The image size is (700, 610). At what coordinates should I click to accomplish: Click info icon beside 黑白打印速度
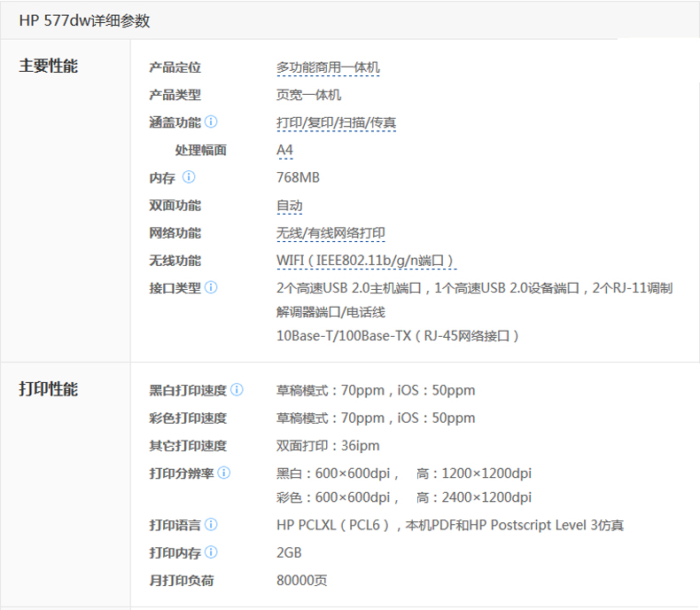click(x=237, y=390)
